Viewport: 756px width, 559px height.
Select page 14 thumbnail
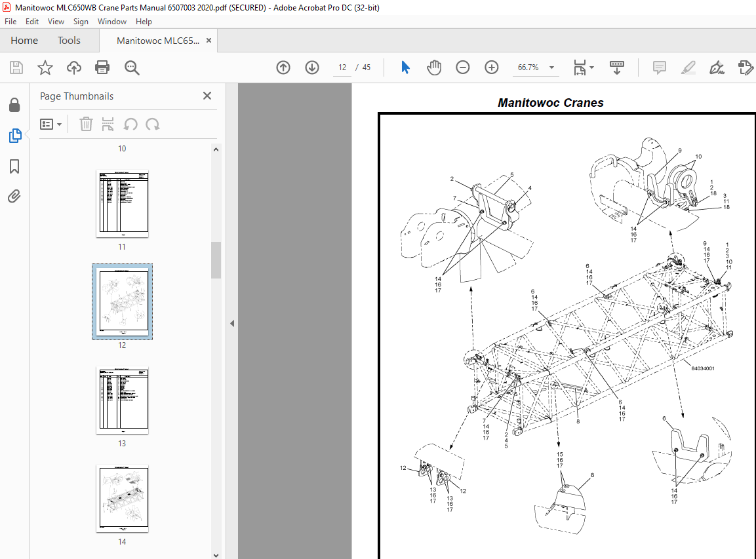(x=123, y=498)
